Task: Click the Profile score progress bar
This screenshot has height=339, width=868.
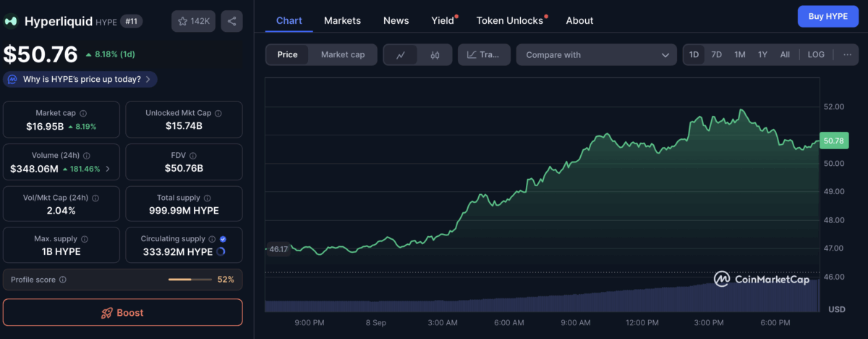Action: (x=190, y=280)
